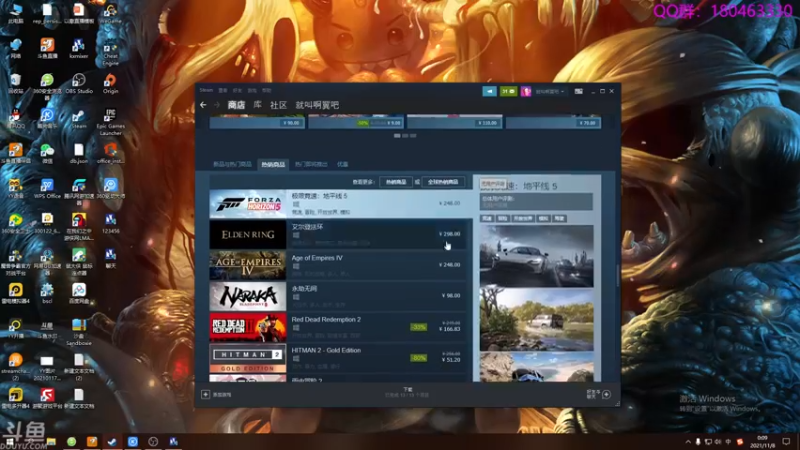Switch to Big Picture mode icon

tap(579, 91)
